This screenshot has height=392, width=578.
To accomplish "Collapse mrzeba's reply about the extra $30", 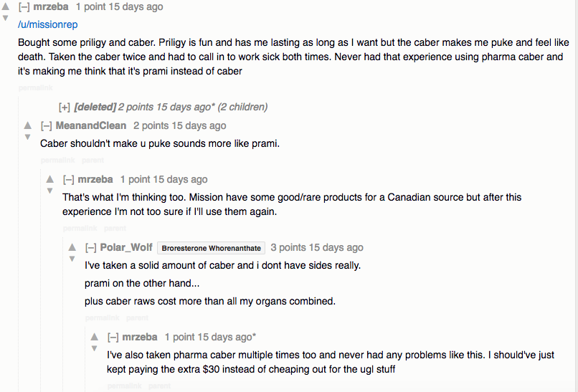I will (x=113, y=337).
